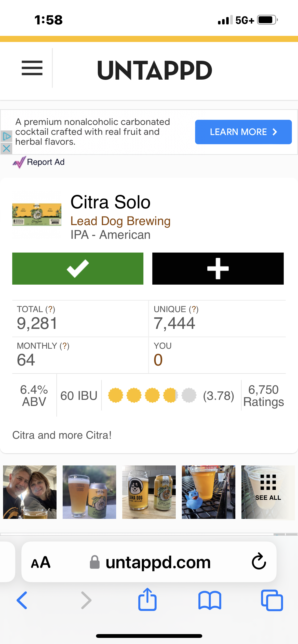Screen dimensions: 298x644
Task: Tap the Safari AA text size button
Action: click(41, 562)
